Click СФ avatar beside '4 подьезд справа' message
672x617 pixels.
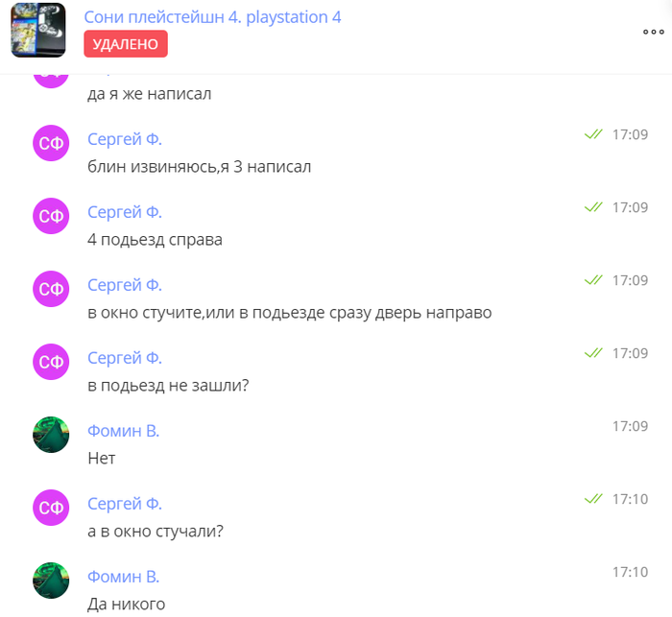tap(51, 216)
